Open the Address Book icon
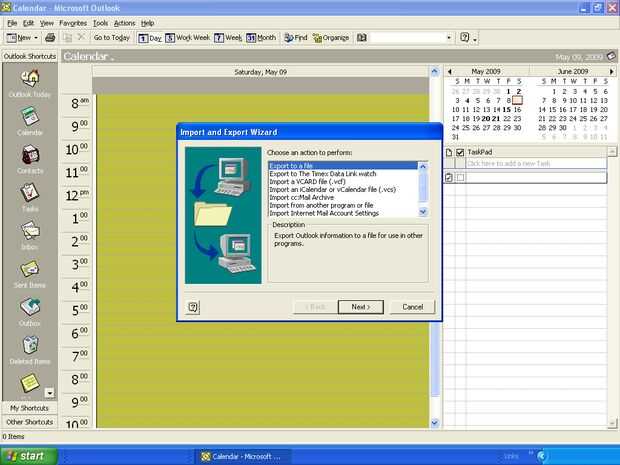Screen dimensions: 620x465 tap(362, 38)
